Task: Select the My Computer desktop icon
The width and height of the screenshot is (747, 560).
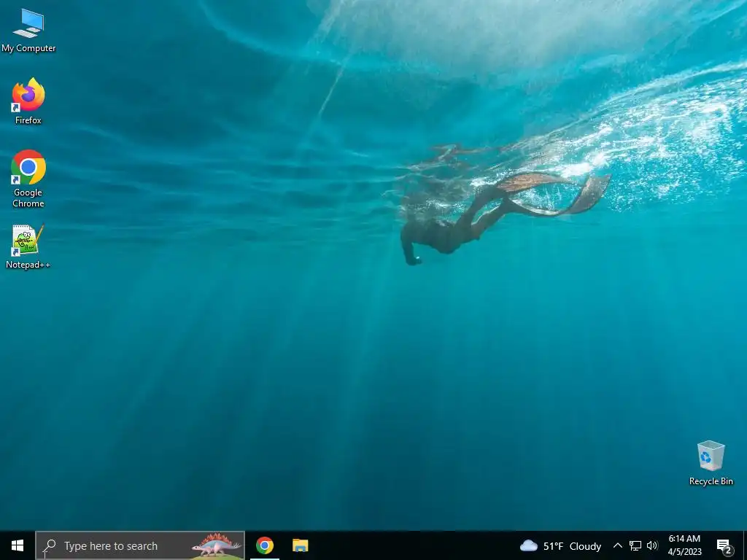Action: 28,30
